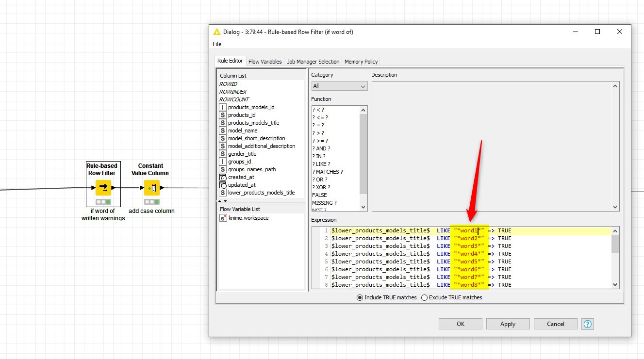Apply the filter rule changes
Image resolution: width=644 pixels, height=359 pixels.
pyautogui.click(x=508, y=324)
